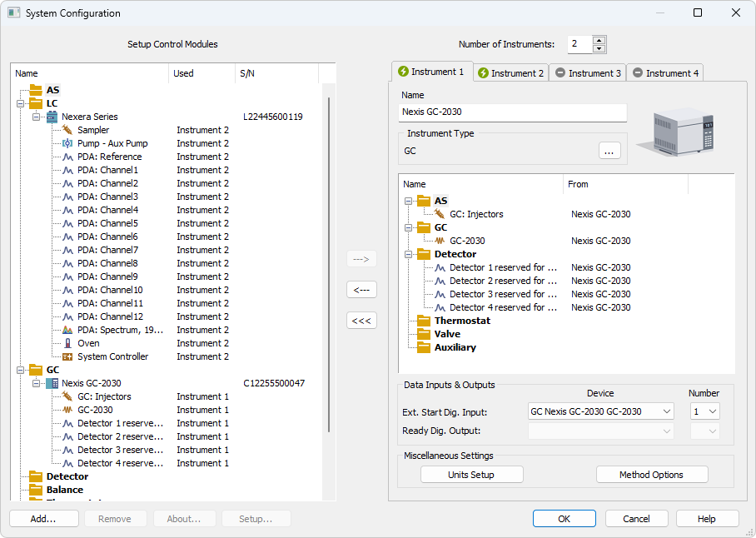Switch to Instrument 1 tab

[431, 72]
